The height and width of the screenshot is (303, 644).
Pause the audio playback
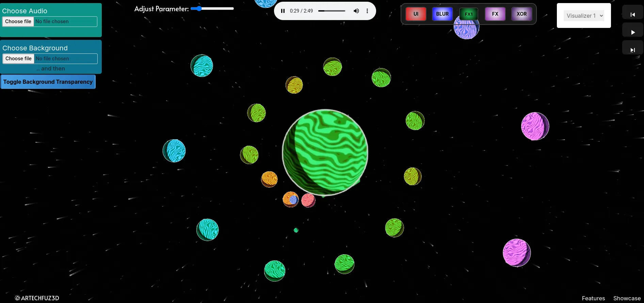coord(283,11)
